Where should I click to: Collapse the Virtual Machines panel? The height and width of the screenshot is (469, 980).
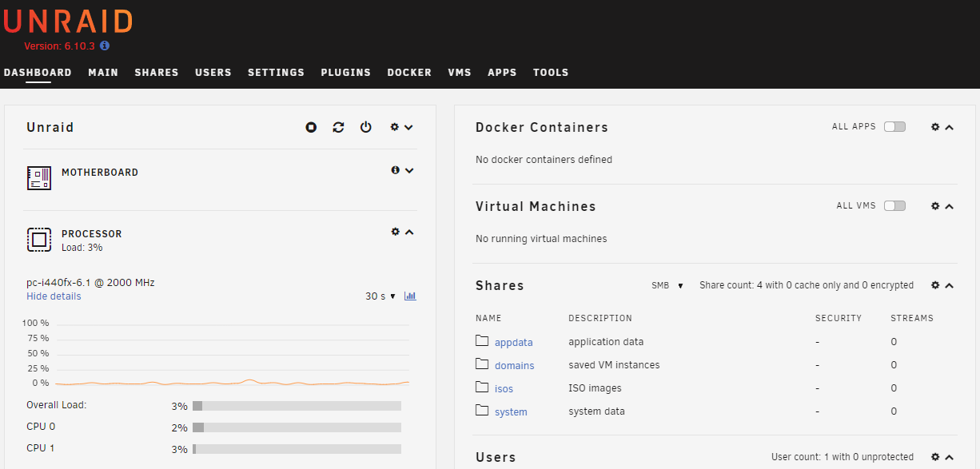[x=950, y=206]
